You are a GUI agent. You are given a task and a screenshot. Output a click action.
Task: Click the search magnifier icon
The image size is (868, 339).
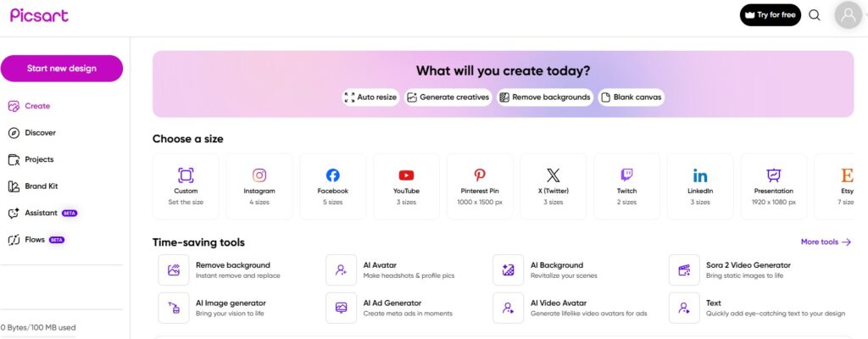815,15
